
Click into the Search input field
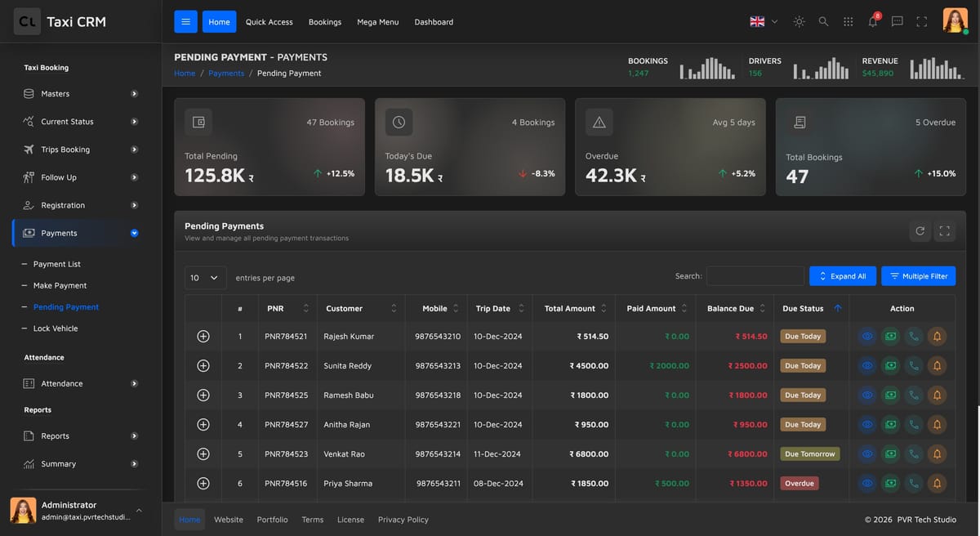(755, 276)
